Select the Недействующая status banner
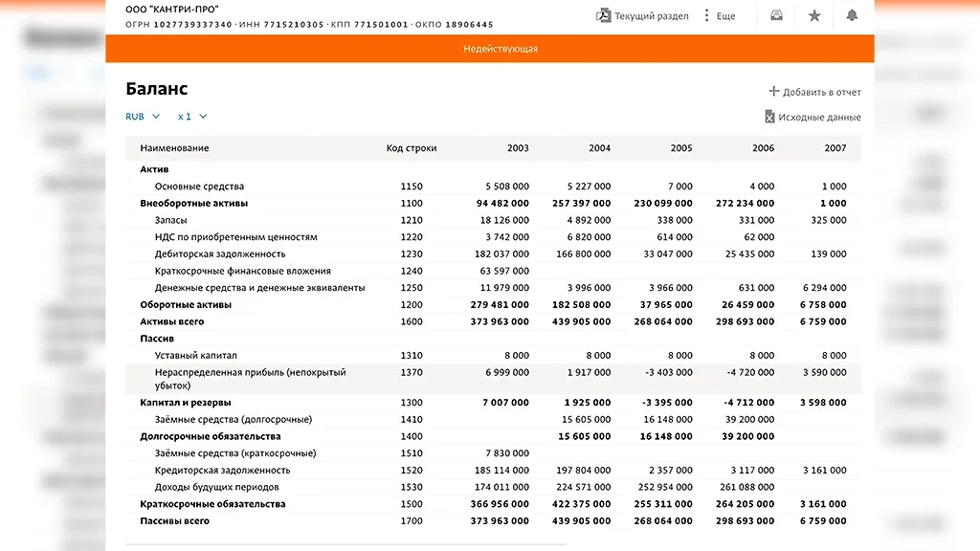The image size is (980, 551). (501, 48)
